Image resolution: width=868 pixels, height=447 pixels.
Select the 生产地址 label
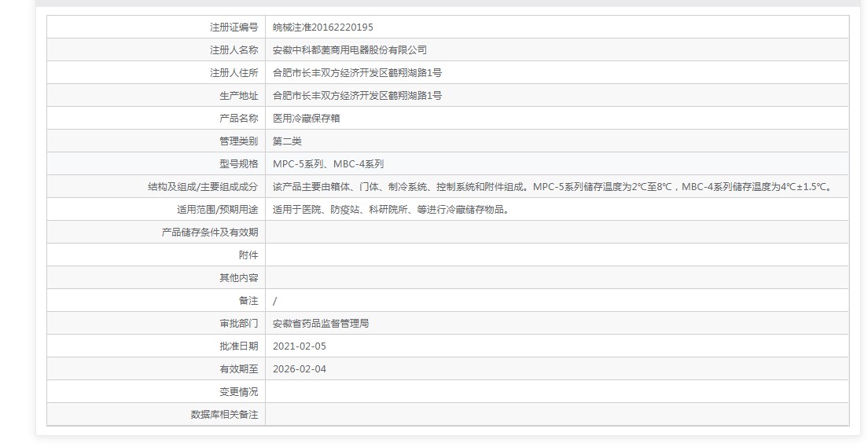coord(238,96)
